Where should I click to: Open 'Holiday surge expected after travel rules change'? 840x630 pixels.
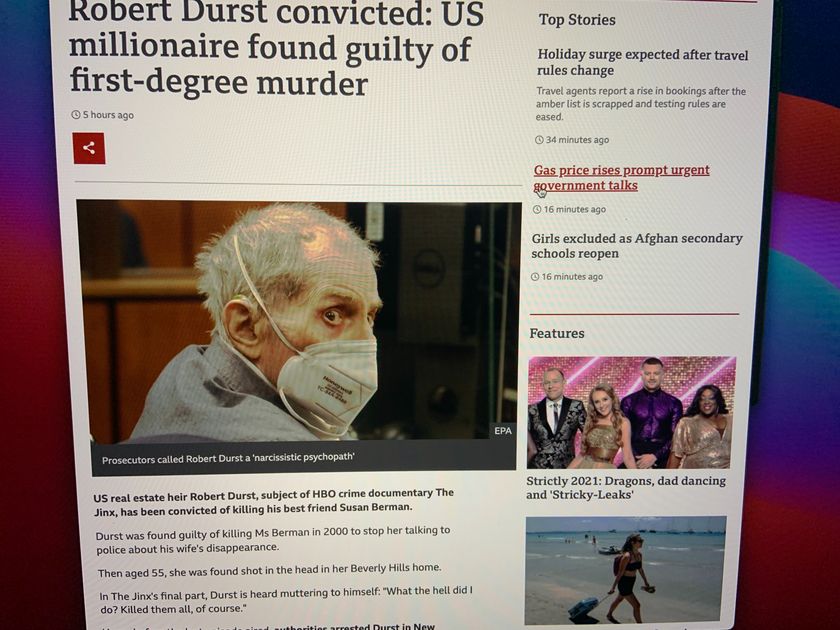click(642, 63)
